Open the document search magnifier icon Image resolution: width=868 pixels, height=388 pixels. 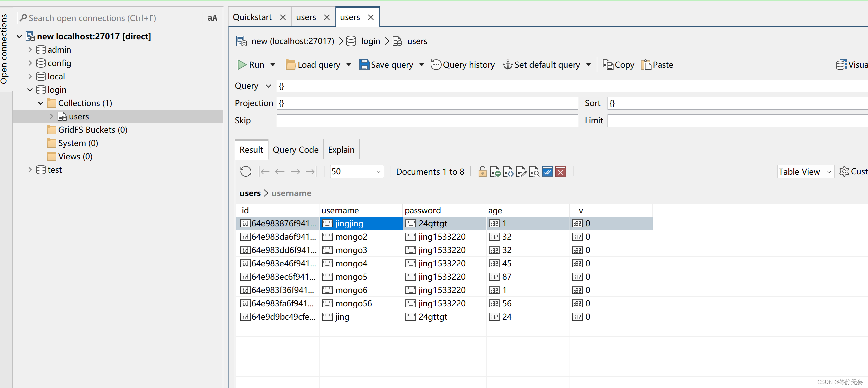point(534,172)
